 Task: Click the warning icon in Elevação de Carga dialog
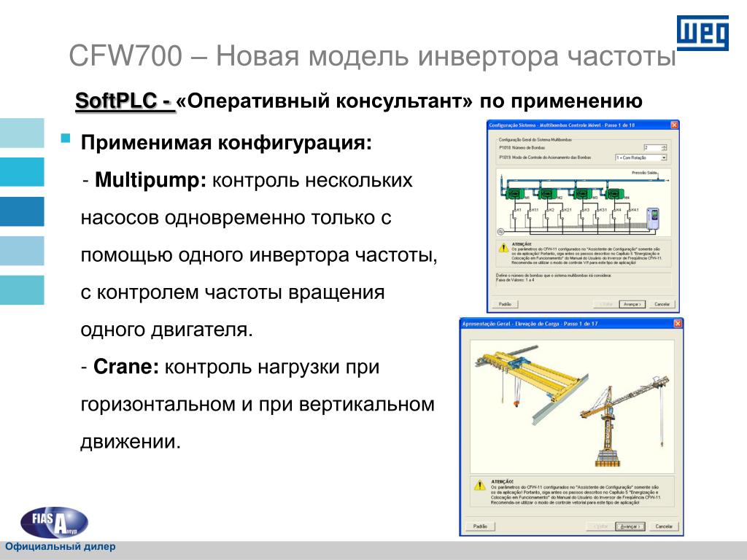pyautogui.click(x=480, y=485)
